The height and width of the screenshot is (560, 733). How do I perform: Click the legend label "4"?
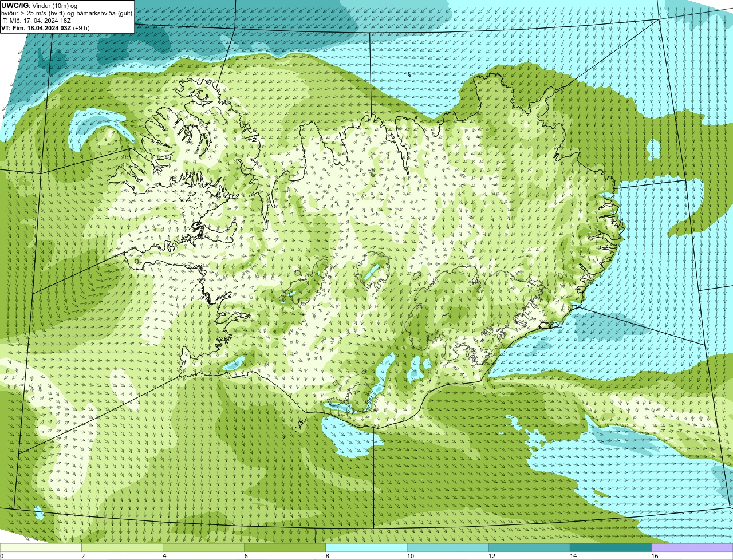point(164,556)
